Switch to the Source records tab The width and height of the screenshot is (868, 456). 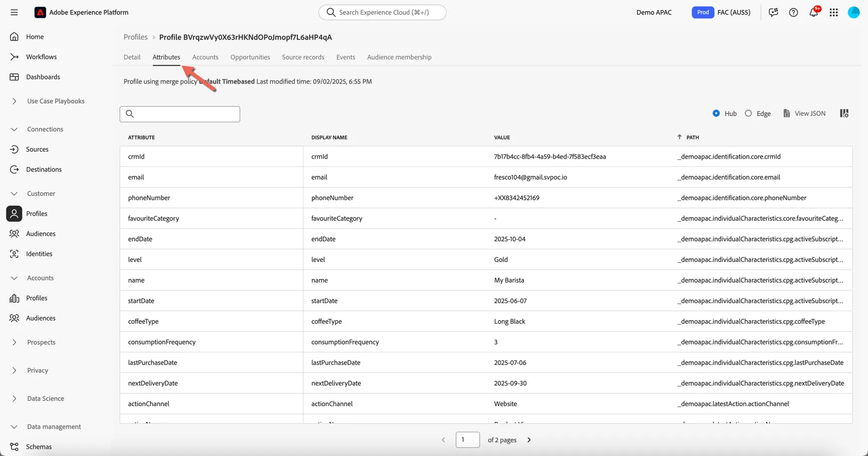pos(303,57)
